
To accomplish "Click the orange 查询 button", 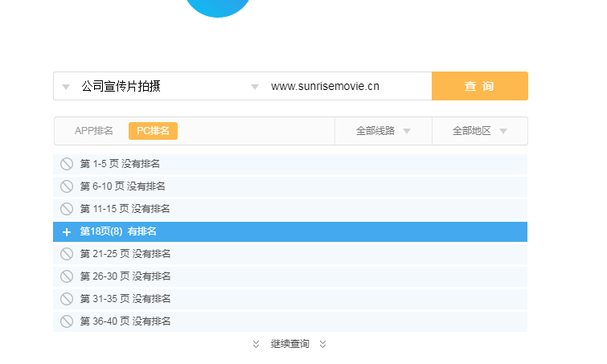I will (480, 86).
